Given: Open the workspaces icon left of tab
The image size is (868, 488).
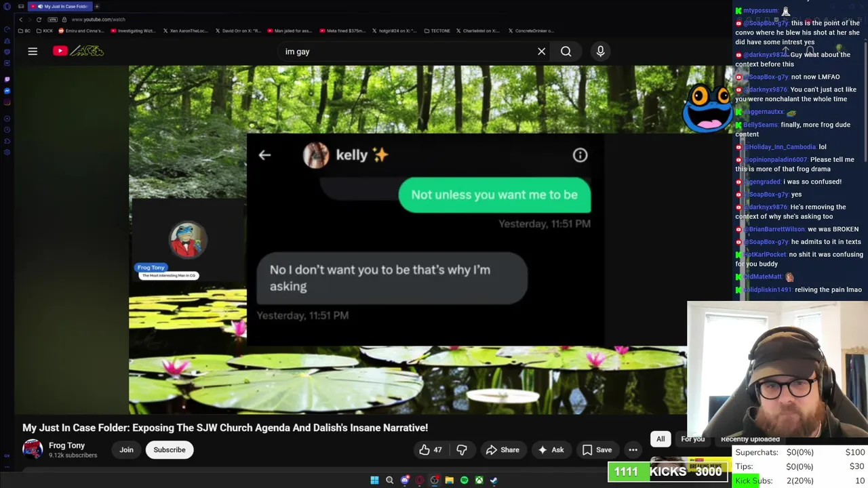Looking at the screenshot, I should [21, 7].
